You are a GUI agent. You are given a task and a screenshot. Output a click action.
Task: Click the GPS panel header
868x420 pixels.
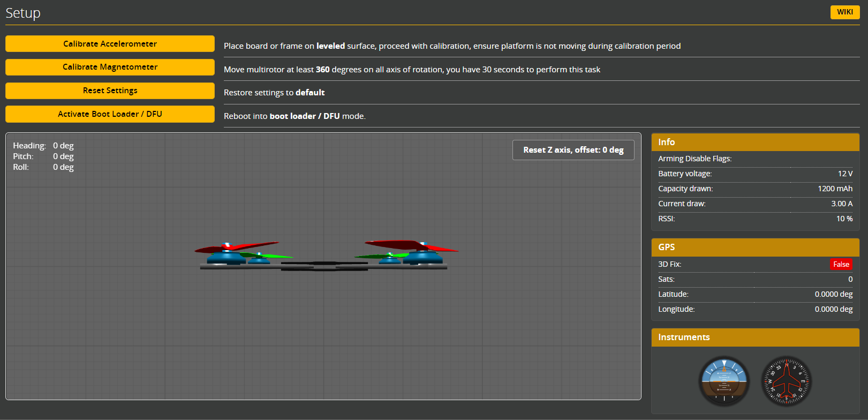pyautogui.click(x=755, y=247)
